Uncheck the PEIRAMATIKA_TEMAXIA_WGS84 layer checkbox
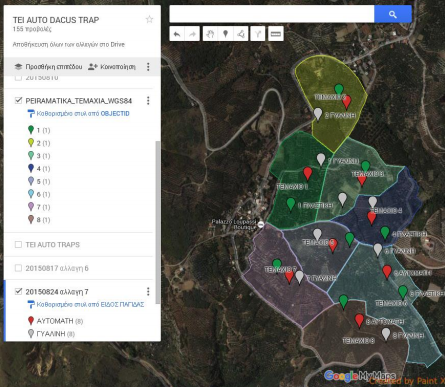The height and width of the screenshot is (387, 445). tap(18, 100)
